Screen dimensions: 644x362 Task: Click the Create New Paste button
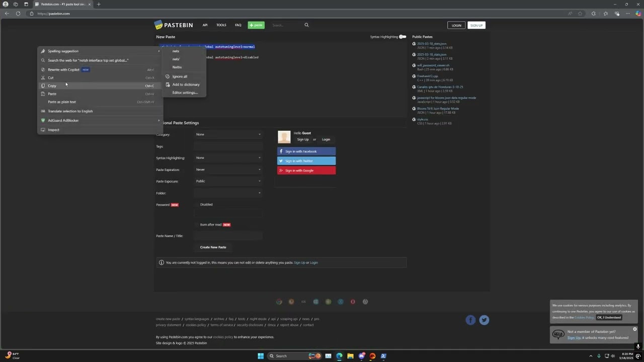(213, 247)
